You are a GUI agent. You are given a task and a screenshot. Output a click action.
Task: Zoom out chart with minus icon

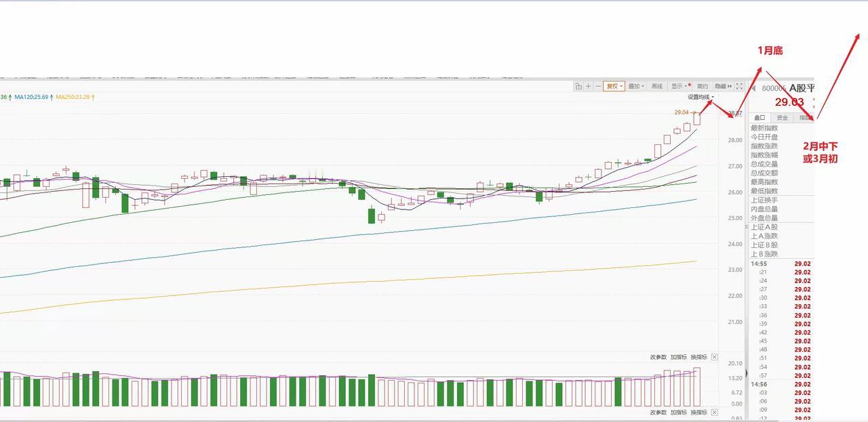597,87
